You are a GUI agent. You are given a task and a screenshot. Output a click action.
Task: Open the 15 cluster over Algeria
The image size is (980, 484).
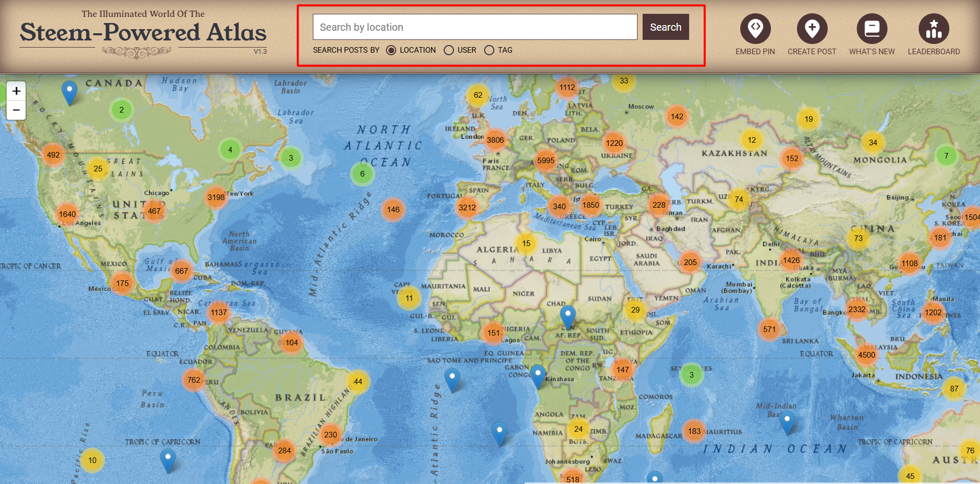tap(527, 244)
